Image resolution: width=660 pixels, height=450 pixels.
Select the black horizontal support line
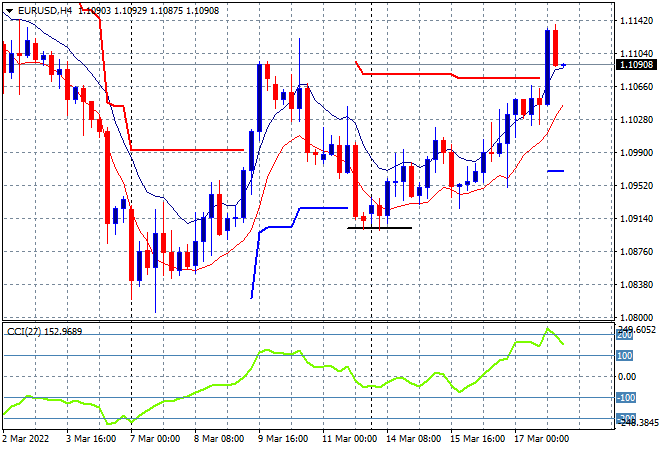pyautogui.click(x=379, y=228)
